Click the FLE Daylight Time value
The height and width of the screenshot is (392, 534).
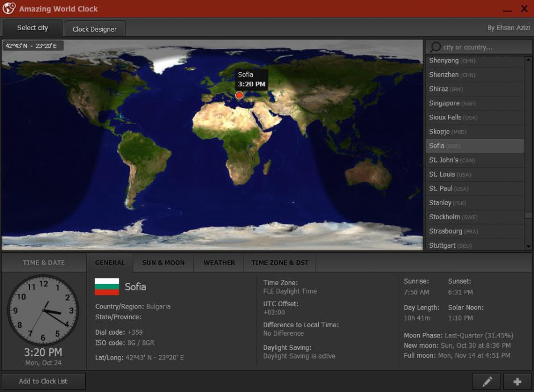290,291
